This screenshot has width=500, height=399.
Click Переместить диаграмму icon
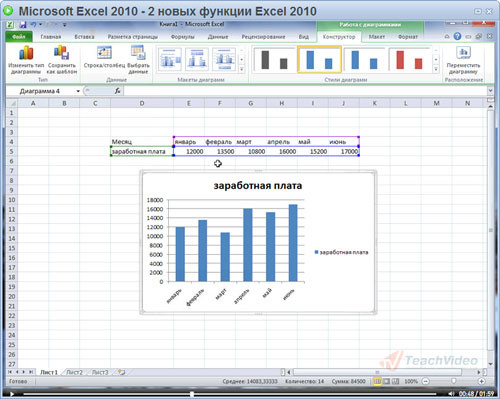pyautogui.click(x=464, y=53)
